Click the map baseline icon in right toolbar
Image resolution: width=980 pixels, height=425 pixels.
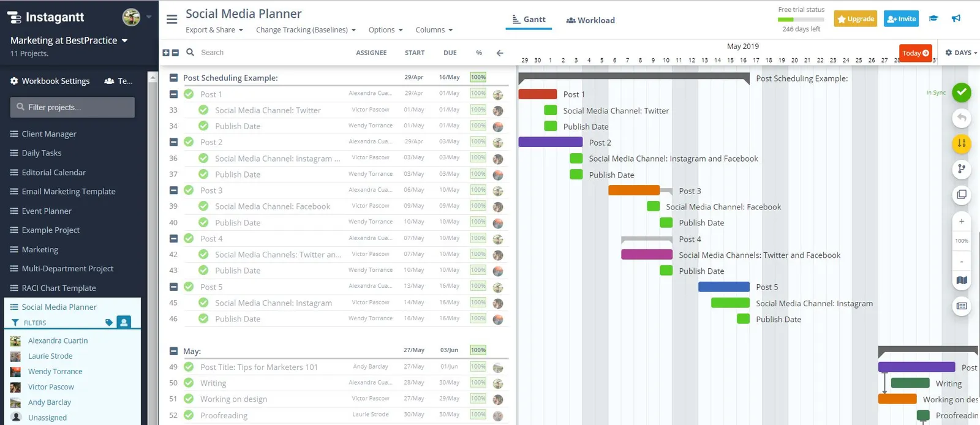coord(962,280)
